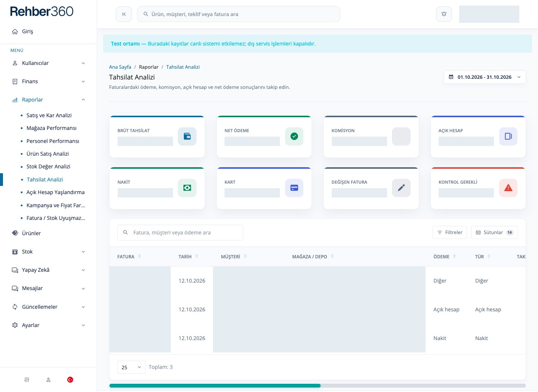Click the Filtreler button
The image size is (538, 392).
(450, 232)
